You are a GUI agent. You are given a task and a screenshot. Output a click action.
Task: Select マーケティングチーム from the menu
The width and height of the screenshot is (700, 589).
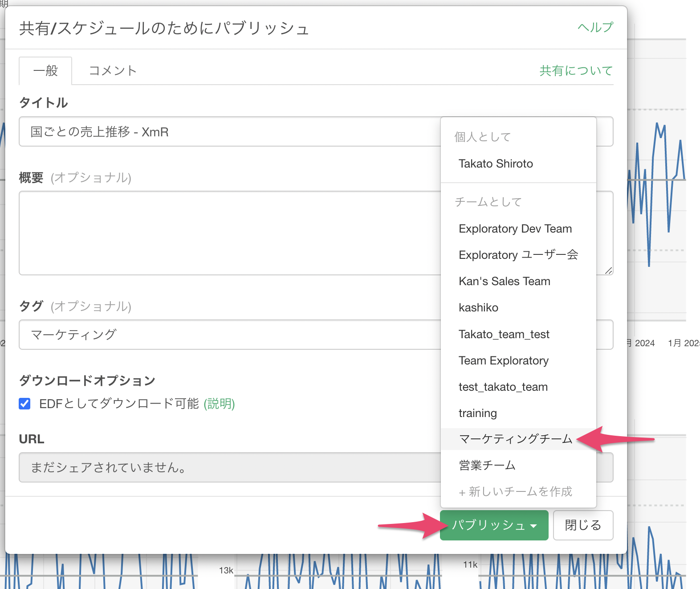515,439
